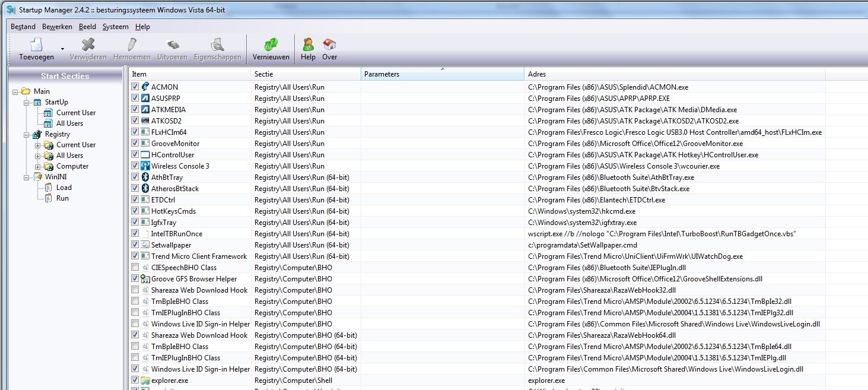The image size is (868, 390).
Task: Click the Uitvoeren toolbar icon
Action: [173, 45]
